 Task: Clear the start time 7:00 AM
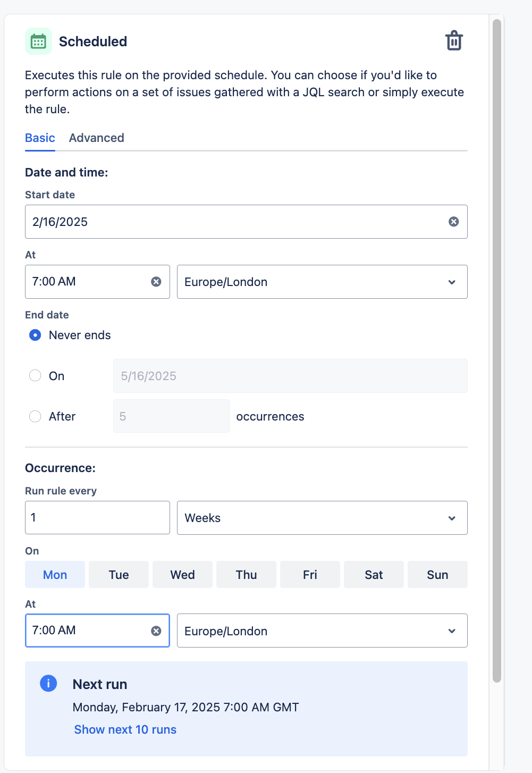[x=156, y=282]
